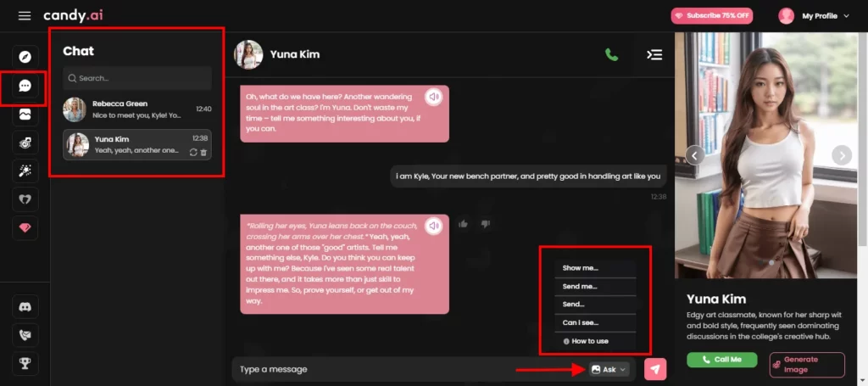Click Kyle's sent message bubble
This screenshot has height=386, width=868.
click(529, 176)
